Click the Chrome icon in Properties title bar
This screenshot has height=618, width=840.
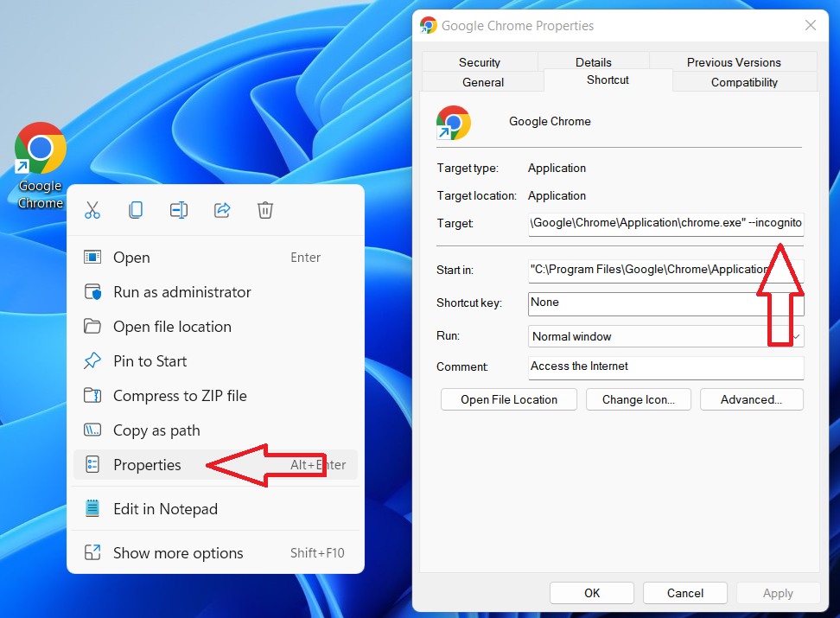[428, 25]
